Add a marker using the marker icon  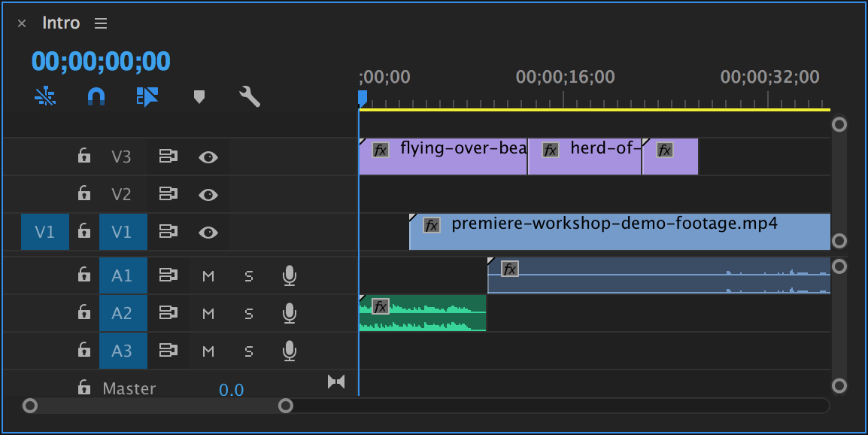click(199, 96)
